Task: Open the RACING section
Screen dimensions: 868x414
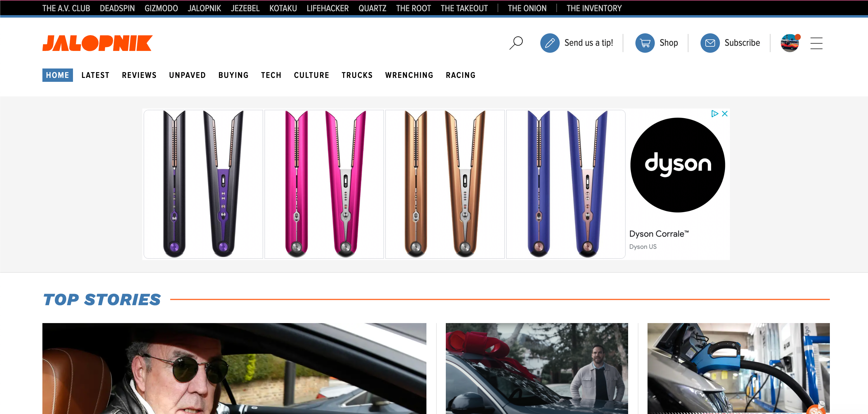Action: point(460,75)
